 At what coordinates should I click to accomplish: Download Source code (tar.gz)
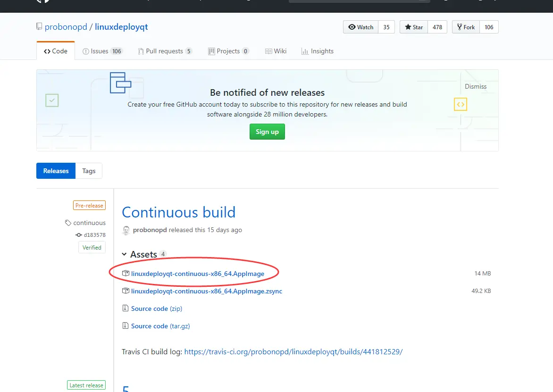160,326
